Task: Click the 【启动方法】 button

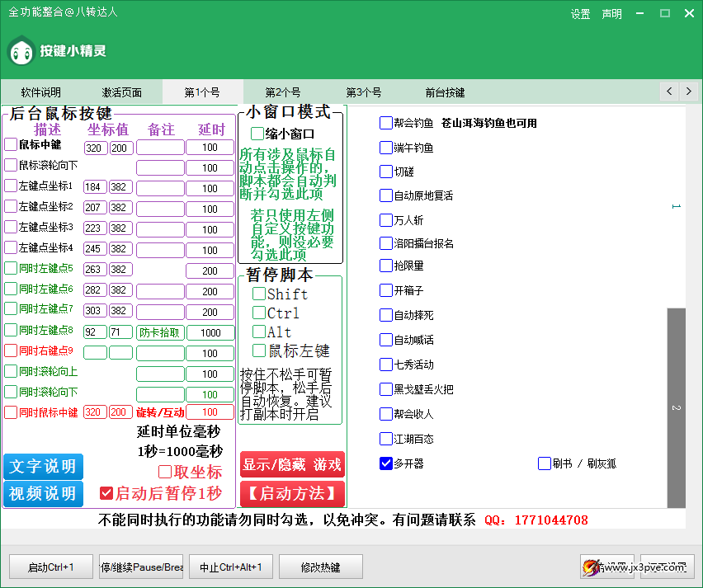Action: (292, 493)
